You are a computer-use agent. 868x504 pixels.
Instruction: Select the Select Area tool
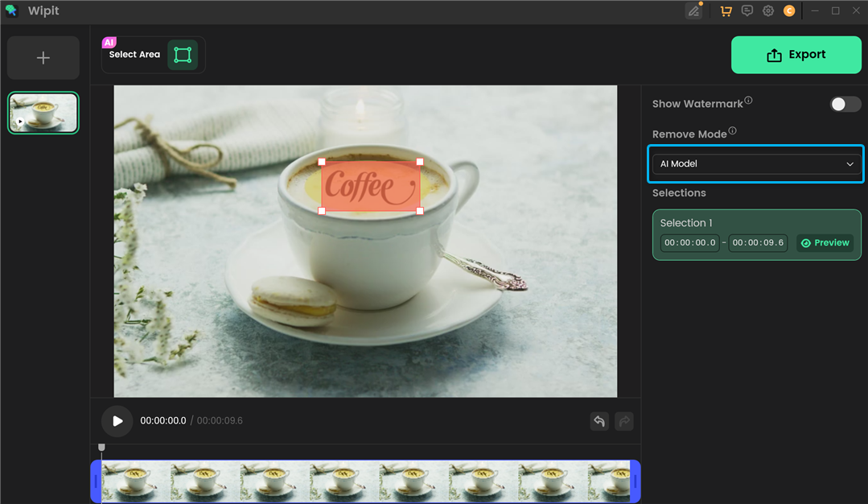[183, 54]
